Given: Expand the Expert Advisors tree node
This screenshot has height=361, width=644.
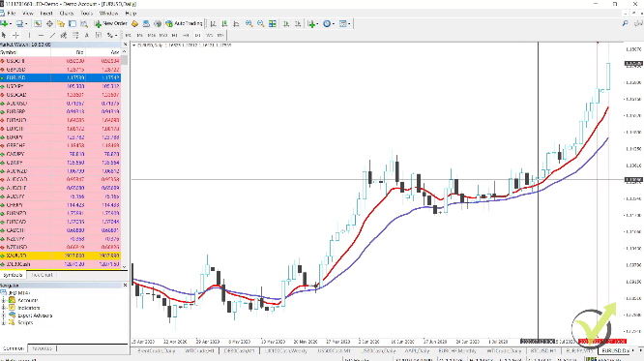Looking at the screenshot, I should click(x=4, y=316).
